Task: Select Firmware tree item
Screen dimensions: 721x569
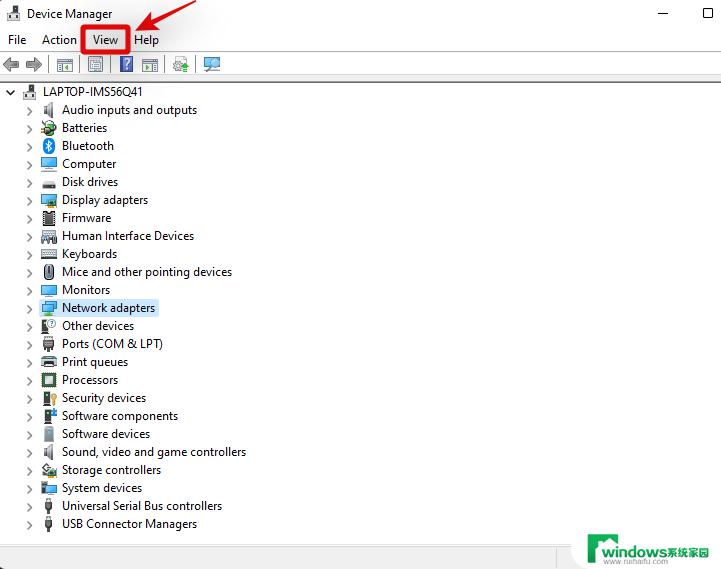Action: (x=86, y=218)
